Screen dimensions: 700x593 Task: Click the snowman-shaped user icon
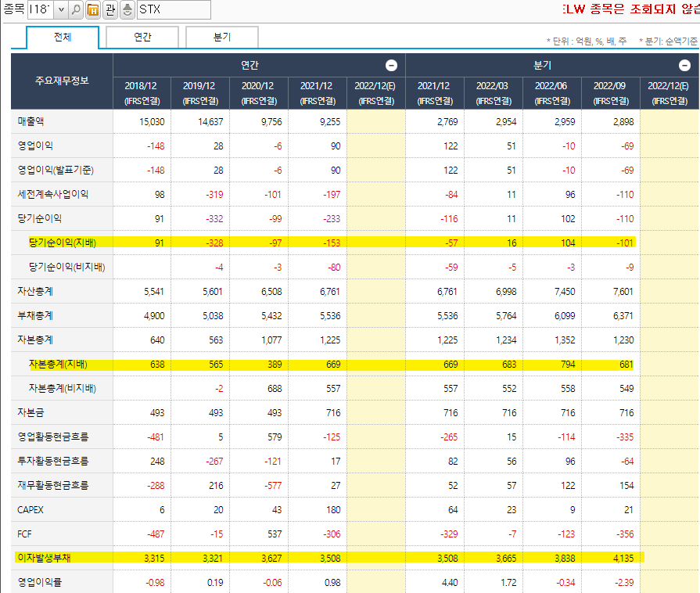click(127, 11)
